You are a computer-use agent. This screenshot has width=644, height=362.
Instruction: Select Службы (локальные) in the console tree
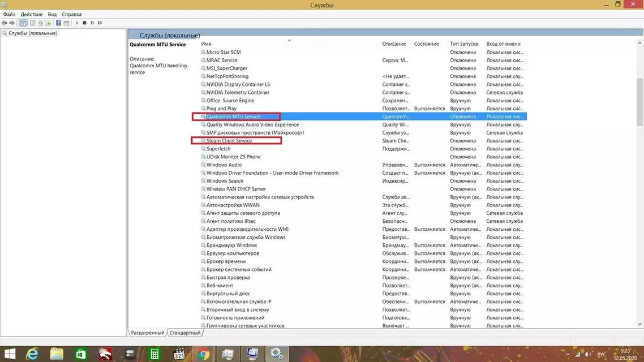point(32,33)
